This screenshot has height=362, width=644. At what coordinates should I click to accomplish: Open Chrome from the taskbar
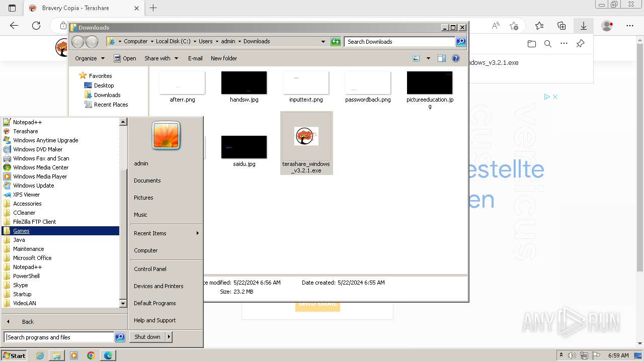point(91,355)
